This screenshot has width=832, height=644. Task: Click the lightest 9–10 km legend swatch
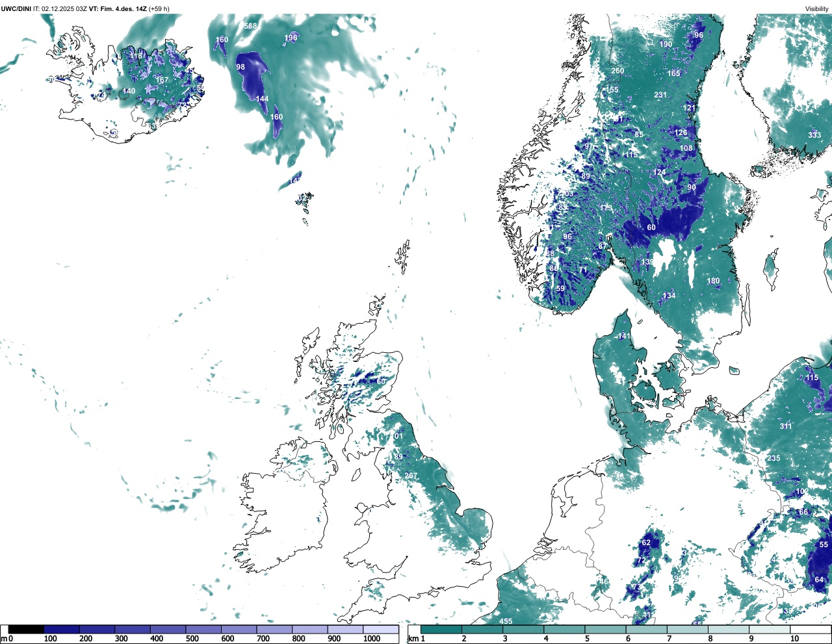tap(770, 629)
